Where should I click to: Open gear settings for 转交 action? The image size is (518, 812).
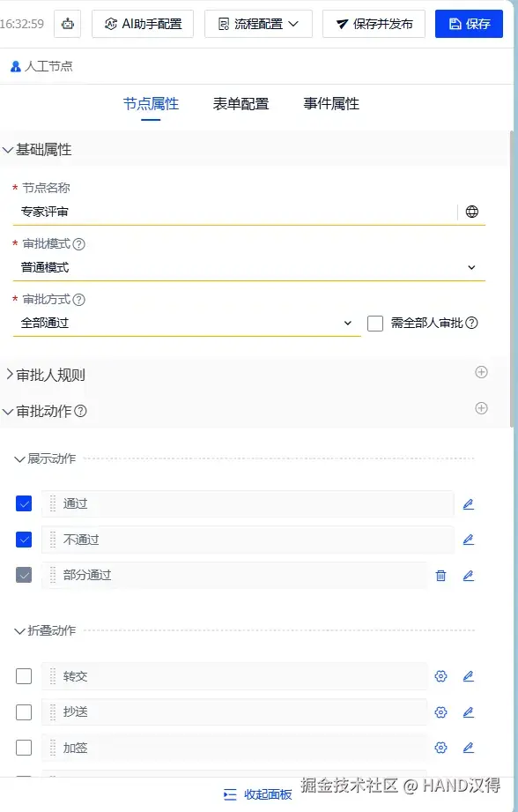point(440,676)
